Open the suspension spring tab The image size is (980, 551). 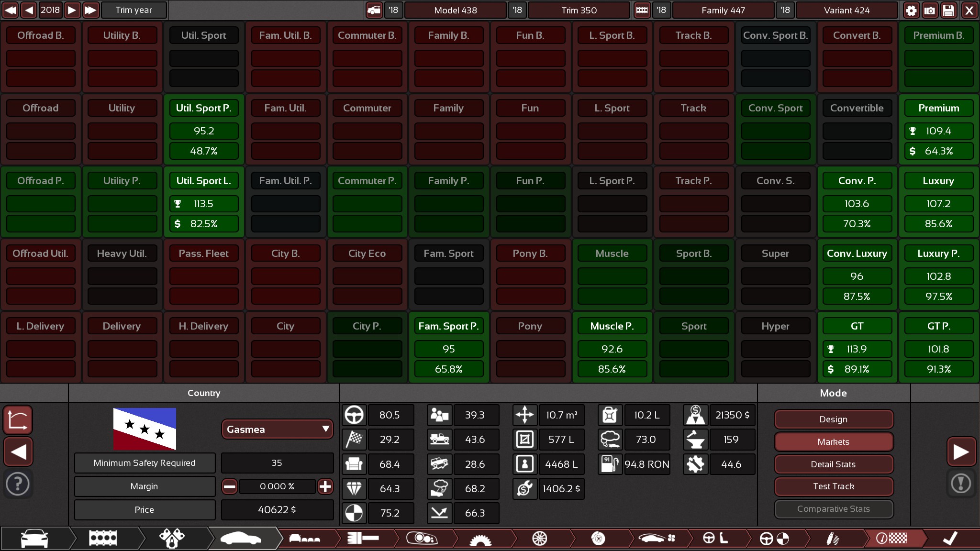[x=833, y=539]
